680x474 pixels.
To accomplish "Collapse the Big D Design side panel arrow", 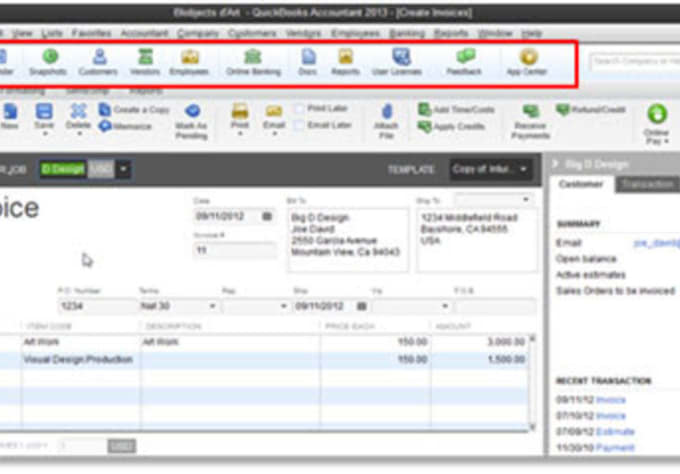I will 555,164.
